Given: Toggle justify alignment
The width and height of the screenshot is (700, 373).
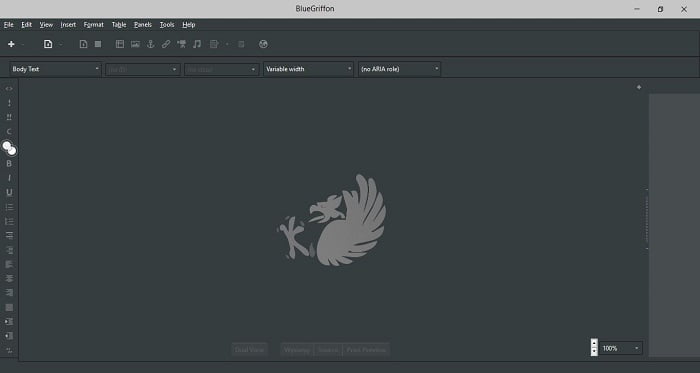Looking at the screenshot, I should pyautogui.click(x=9, y=307).
